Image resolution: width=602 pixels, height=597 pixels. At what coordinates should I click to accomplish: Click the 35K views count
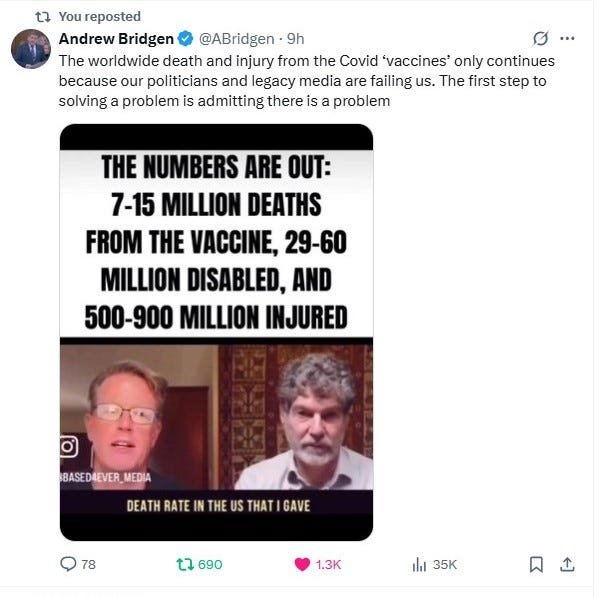[x=445, y=564]
